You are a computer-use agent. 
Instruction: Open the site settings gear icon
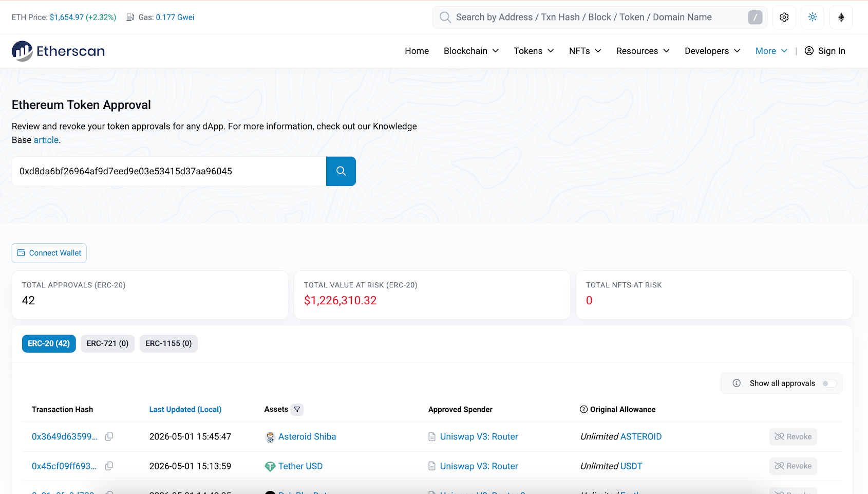(784, 17)
